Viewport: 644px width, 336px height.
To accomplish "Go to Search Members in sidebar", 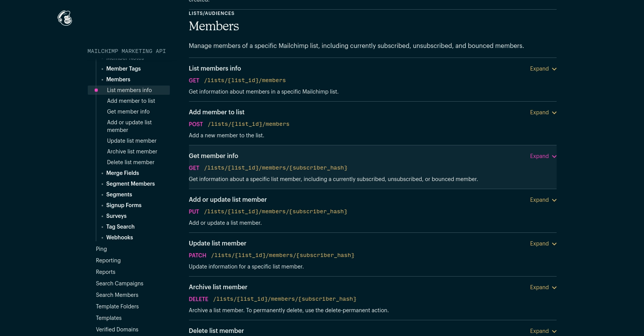I will tap(117, 295).
